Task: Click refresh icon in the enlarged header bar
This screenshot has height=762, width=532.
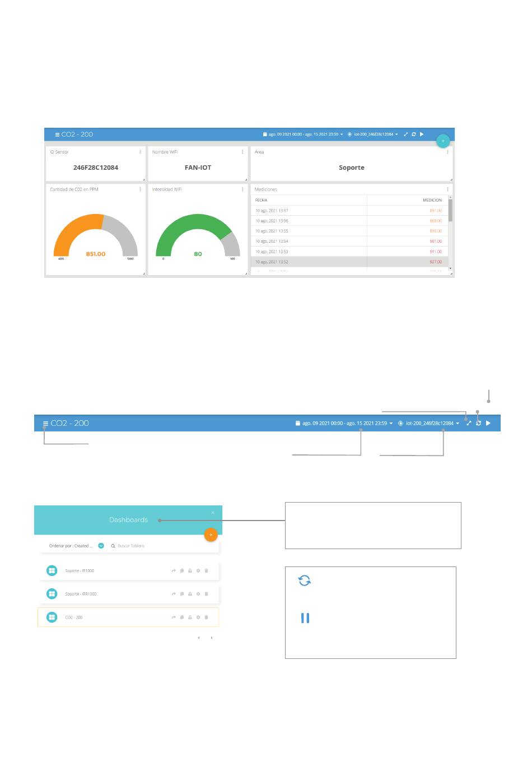Action: (x=478, y=423)
